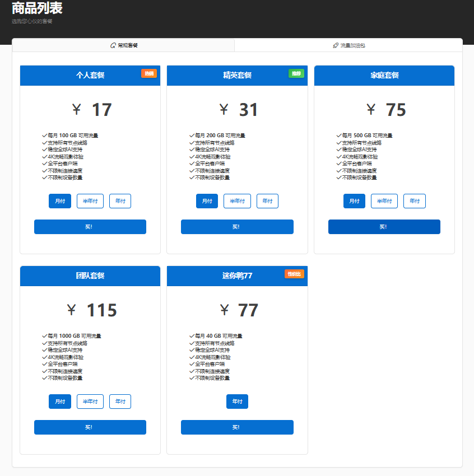
Task: Click the 每月 500 GB 可用流量 line
Action: (364, 136)
